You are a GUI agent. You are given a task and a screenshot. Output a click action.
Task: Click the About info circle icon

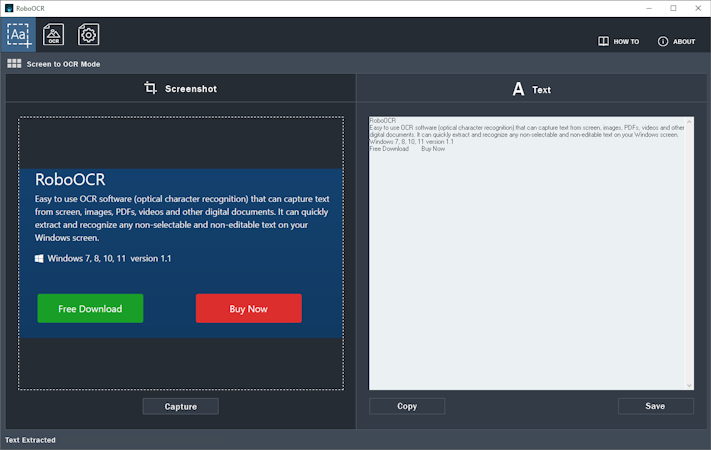pos(662,41)
